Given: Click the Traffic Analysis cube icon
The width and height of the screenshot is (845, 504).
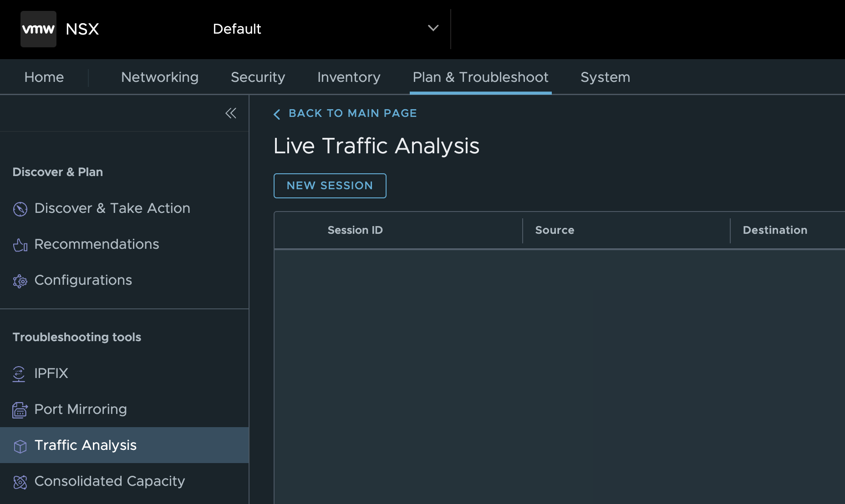Looking at the screenshot, I should click(20, 446).
